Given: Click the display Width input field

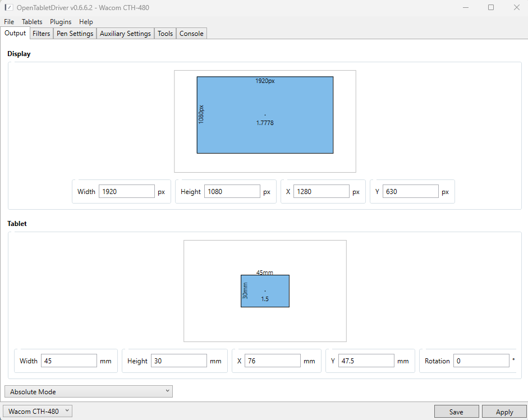Looking at the screenshot, I should [126, 192].
